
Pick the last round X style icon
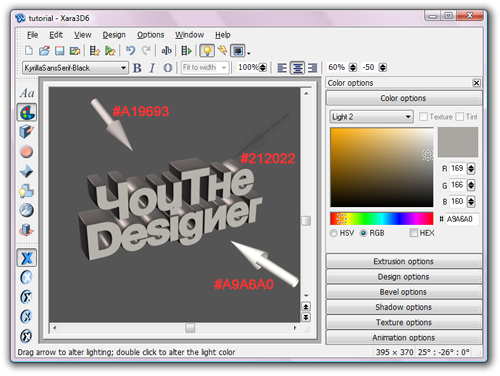pyautogui.click(x=27, y=336)
